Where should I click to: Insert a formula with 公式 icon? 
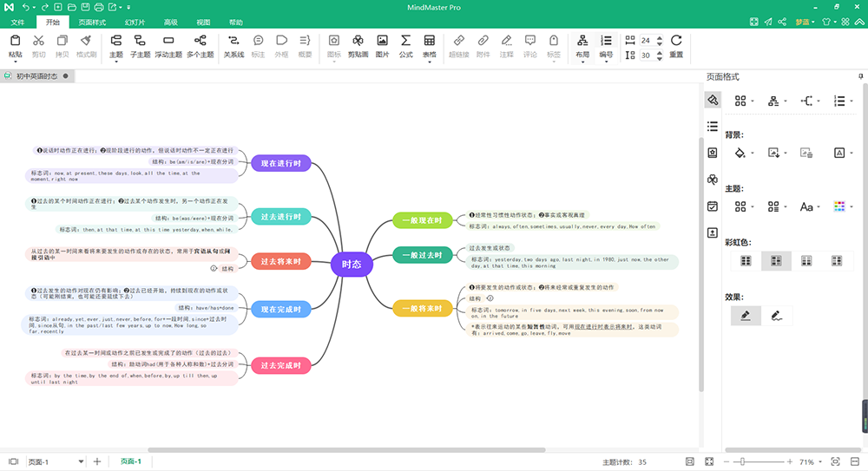[x=405, y=41]
